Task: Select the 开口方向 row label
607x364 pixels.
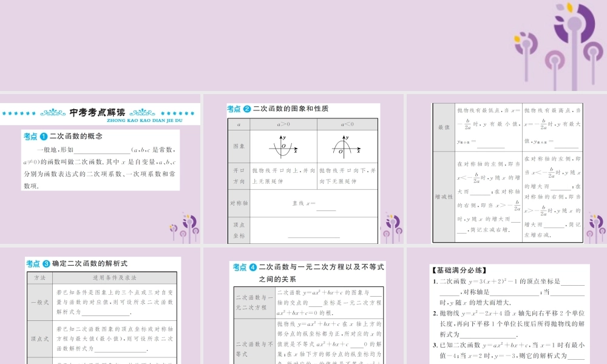Action: (x=239, y=176)
